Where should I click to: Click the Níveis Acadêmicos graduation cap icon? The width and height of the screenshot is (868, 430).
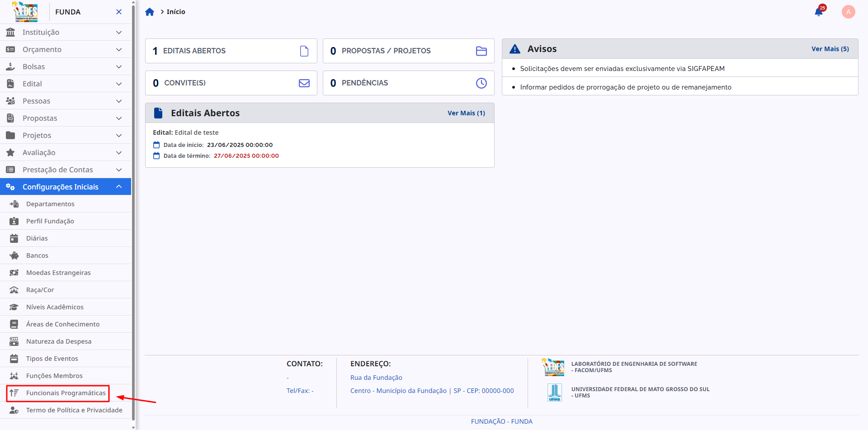(14, 307)
